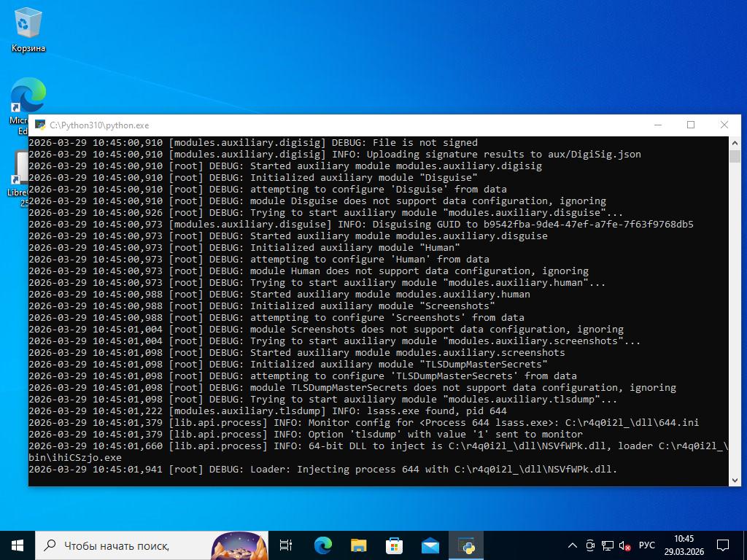Open Microsoft Store from the taskbar

coord(394,545)
